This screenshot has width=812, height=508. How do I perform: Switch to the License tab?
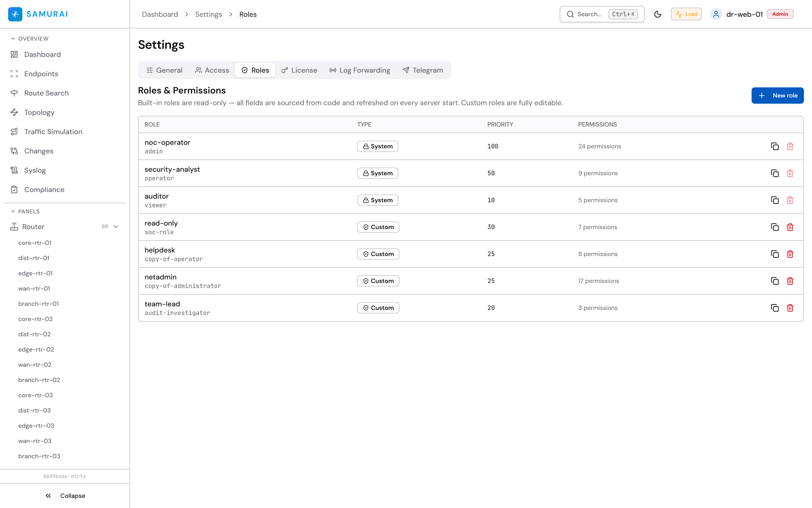coord(299,70)
